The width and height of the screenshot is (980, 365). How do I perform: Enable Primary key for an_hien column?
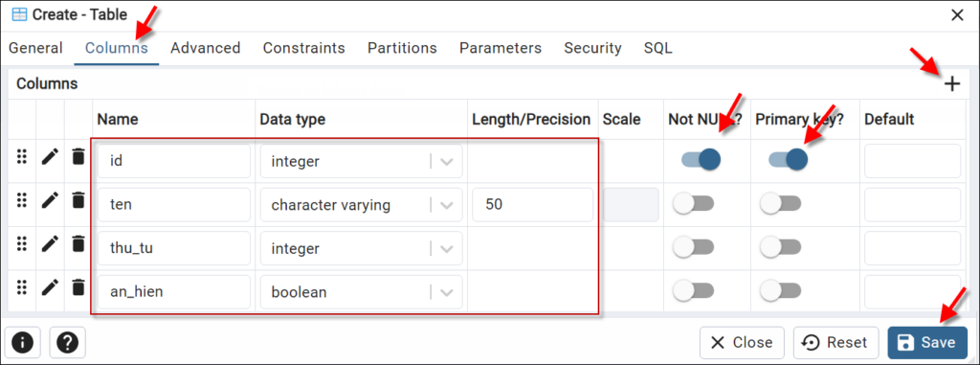[x=781, y=290]
